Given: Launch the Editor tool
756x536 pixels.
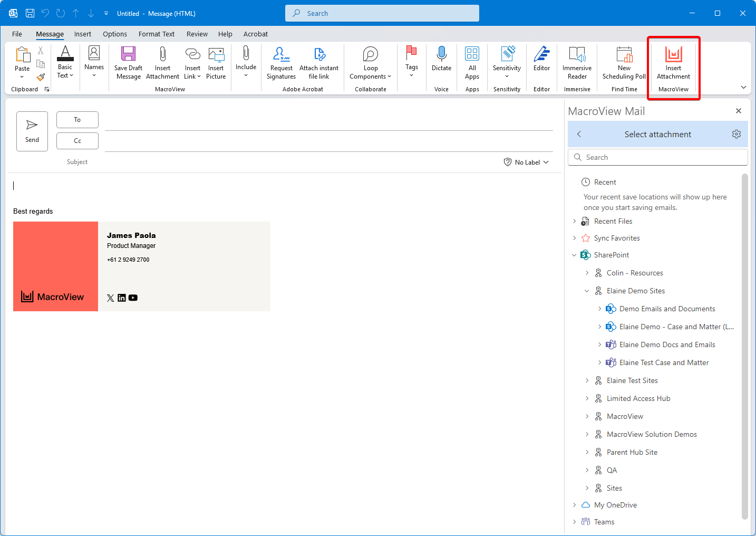Looking at the screenshot, I should (x=542, y=59).
